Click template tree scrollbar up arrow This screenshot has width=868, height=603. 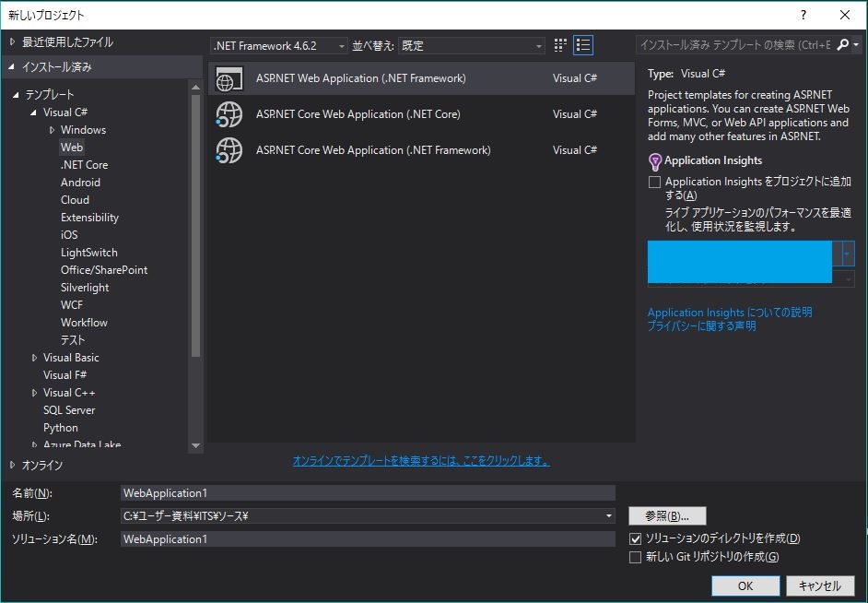click(x=195, y=87)
